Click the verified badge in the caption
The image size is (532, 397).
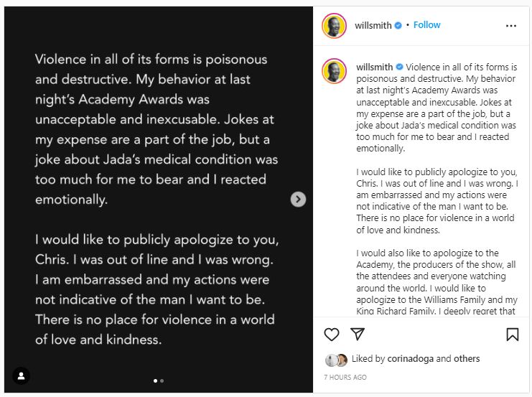pyautogui.click(x=400, y=67)
